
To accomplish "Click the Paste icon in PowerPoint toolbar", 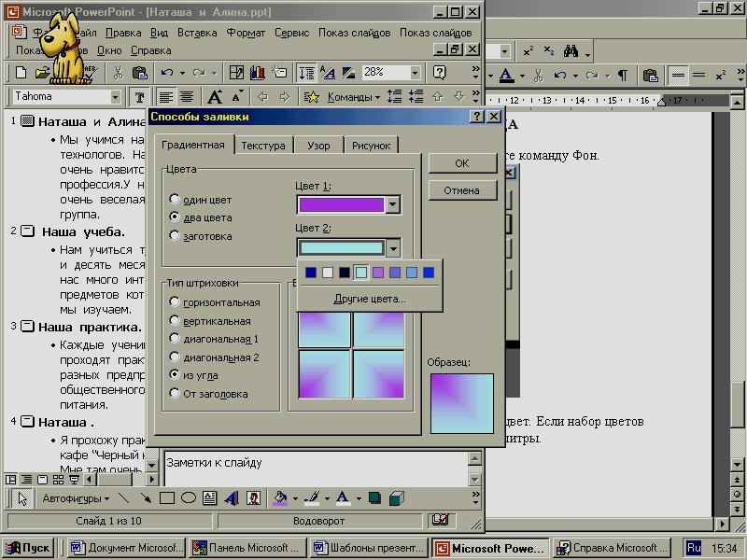I will (x=139, y=73).
